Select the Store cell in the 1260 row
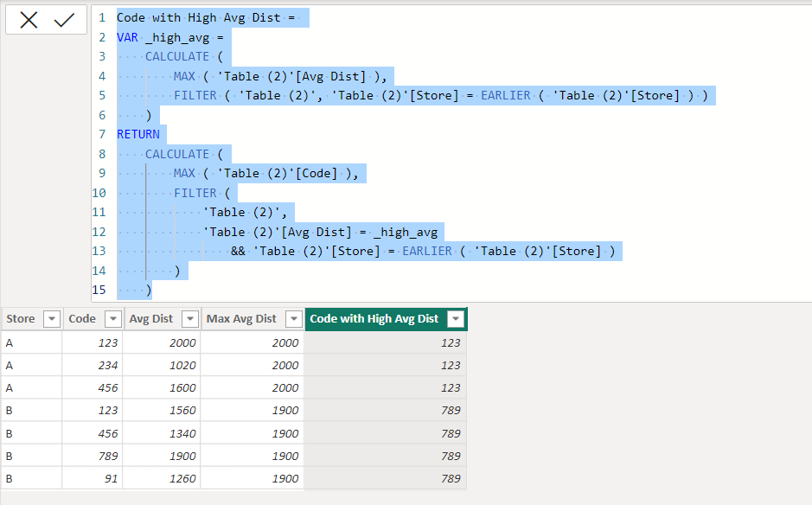The image size is (812, 505). click(x=31, y=478)
